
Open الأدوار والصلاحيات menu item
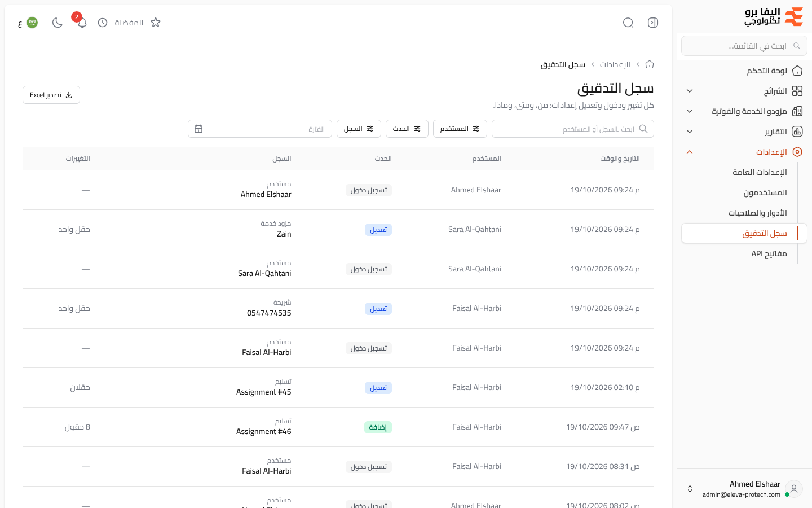(x=744, y=213)
